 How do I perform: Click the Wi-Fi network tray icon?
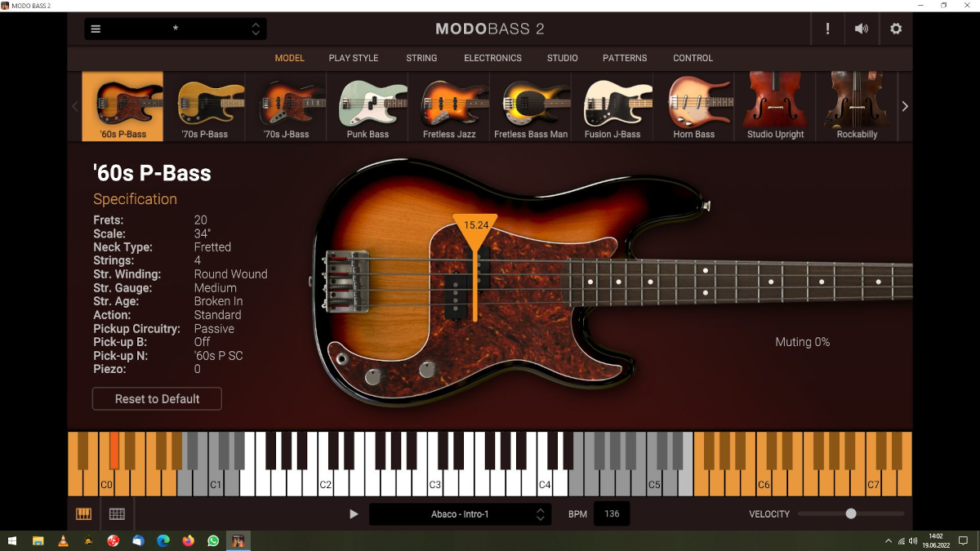click(x=902, y=540)
